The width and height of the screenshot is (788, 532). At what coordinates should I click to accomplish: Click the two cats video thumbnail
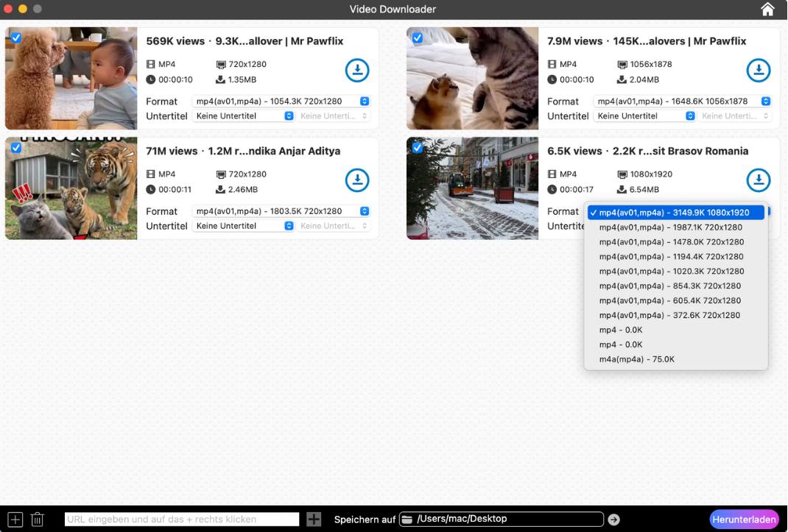[x=472, y=79]
